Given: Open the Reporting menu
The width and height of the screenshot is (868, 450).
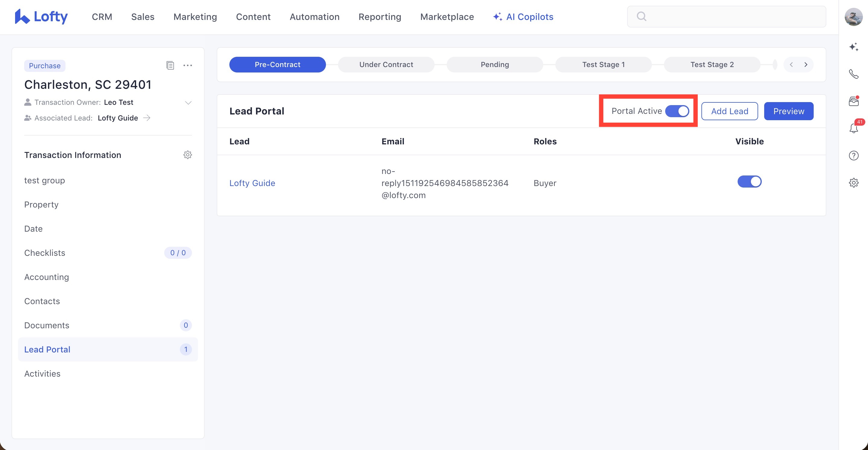Looking at the screenshot, I should [x=379, y=17].
